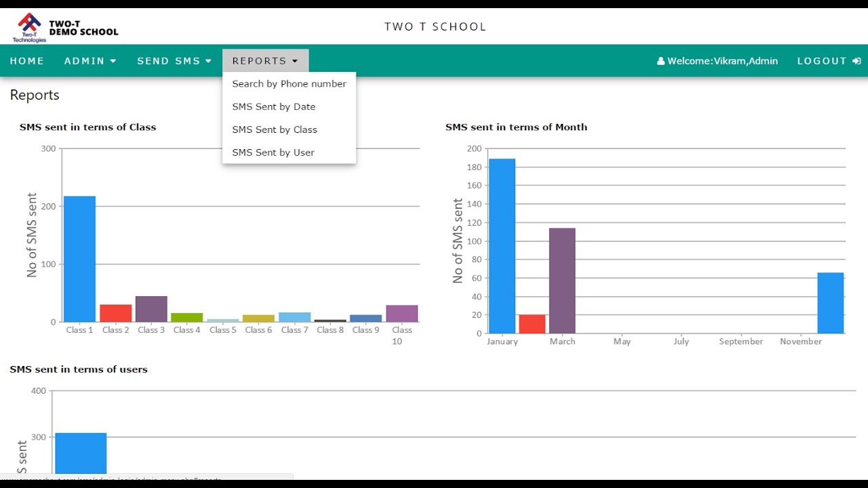Click the TWO T SCHOOL header title
Screen dimensions: 868x488
(435, 27)
